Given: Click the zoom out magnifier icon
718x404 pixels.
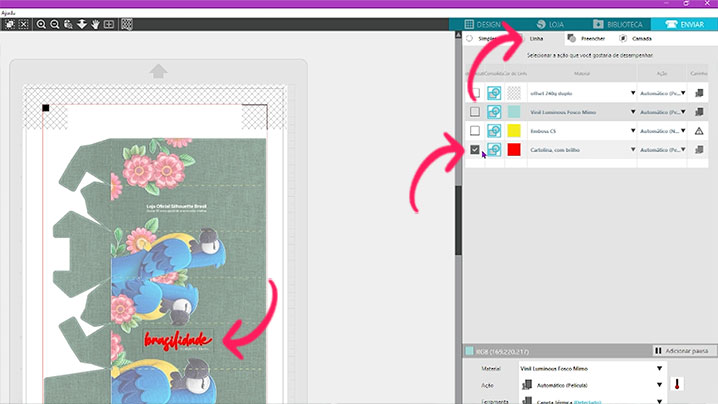Looking at the screenshot, I should [54, 24].
